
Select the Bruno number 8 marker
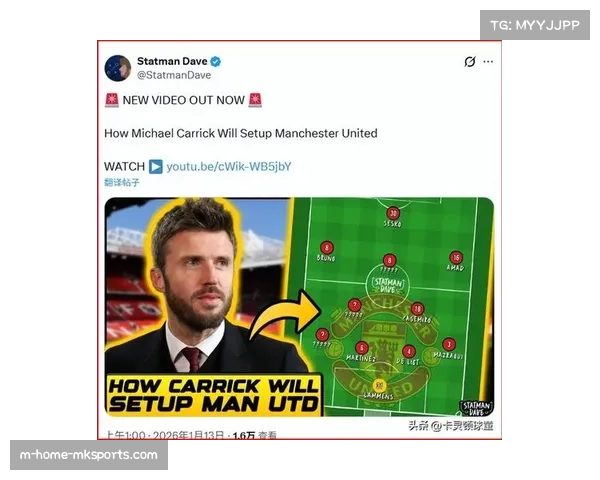[326, 247]
